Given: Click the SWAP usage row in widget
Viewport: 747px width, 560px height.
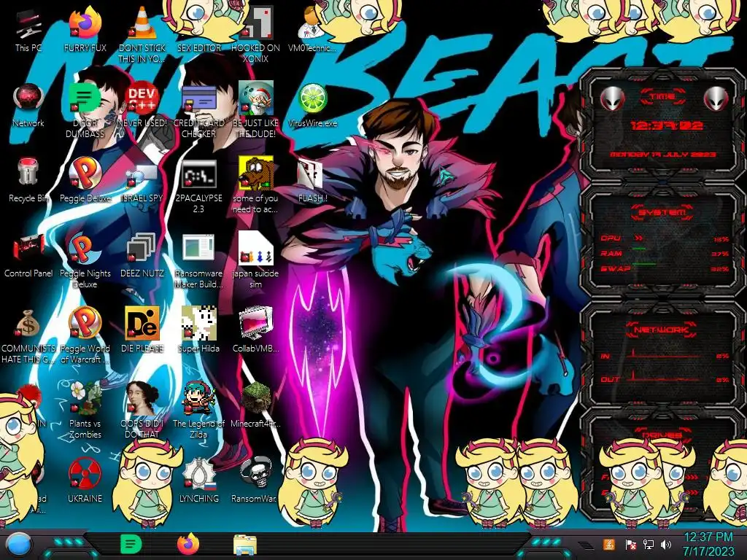Looking at the screenshot, I should (x=665, y=269).
